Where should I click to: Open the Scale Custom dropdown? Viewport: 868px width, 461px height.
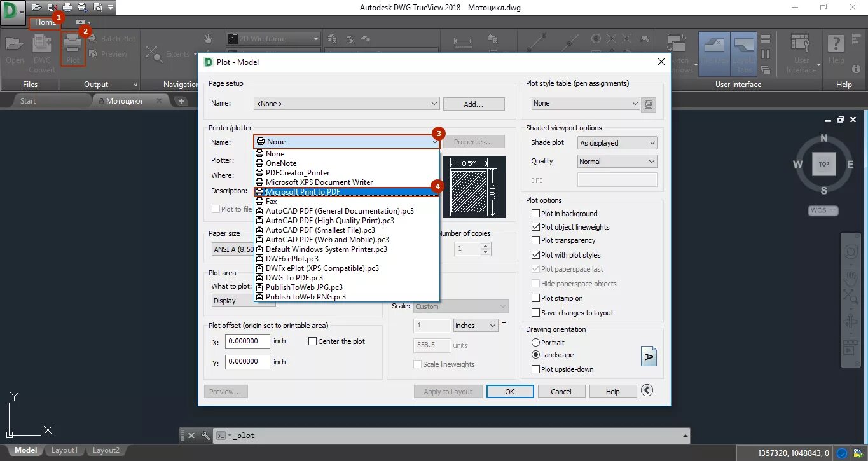coord(461,306)
